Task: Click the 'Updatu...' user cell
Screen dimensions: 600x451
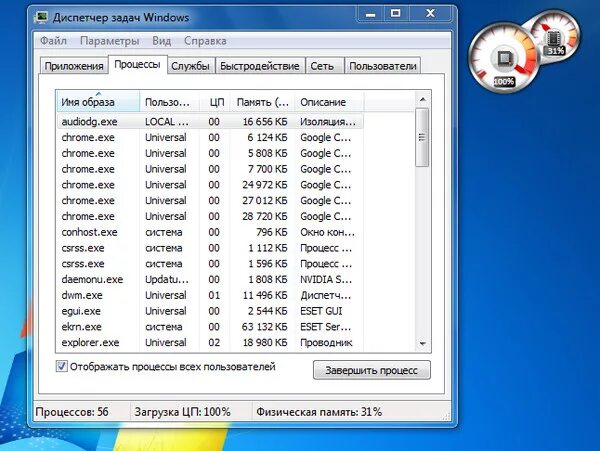Action: pyautogui.click(x=166, y=279)
